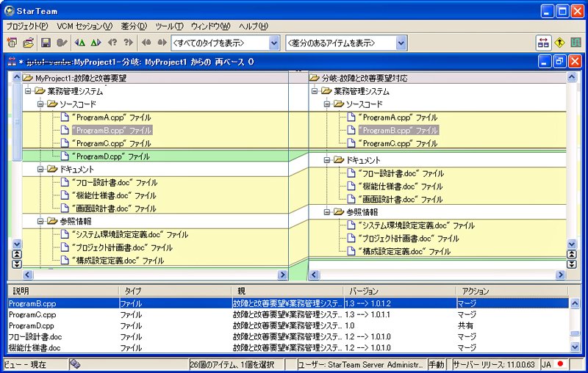Open the 差分(D) menu

pyautogui.click(x=134, y=26)
